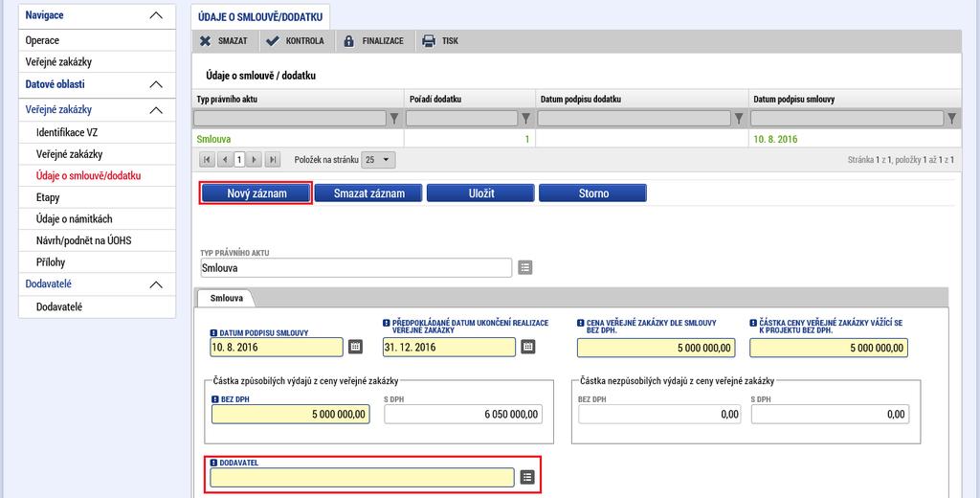Click the Uložit button
980x498 pixels.
point(481,193)
